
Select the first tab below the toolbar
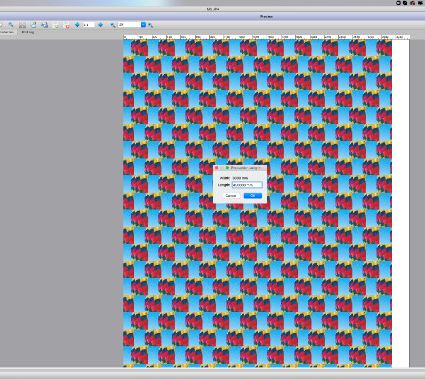pos(7,32)
